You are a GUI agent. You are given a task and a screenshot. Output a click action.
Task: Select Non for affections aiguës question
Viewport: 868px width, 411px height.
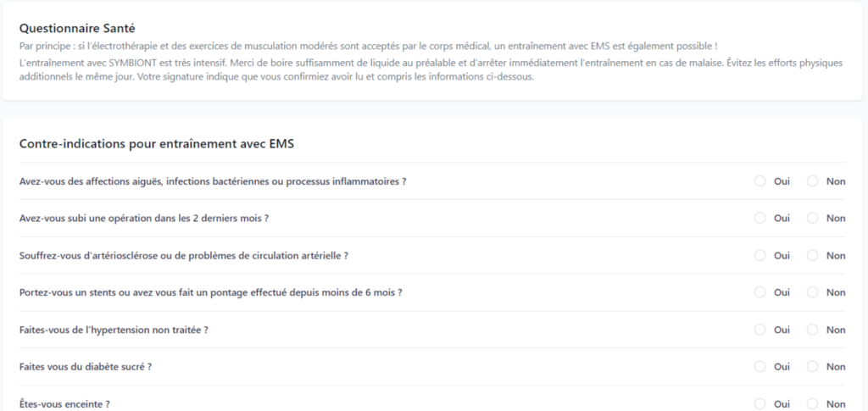(812, 181)
